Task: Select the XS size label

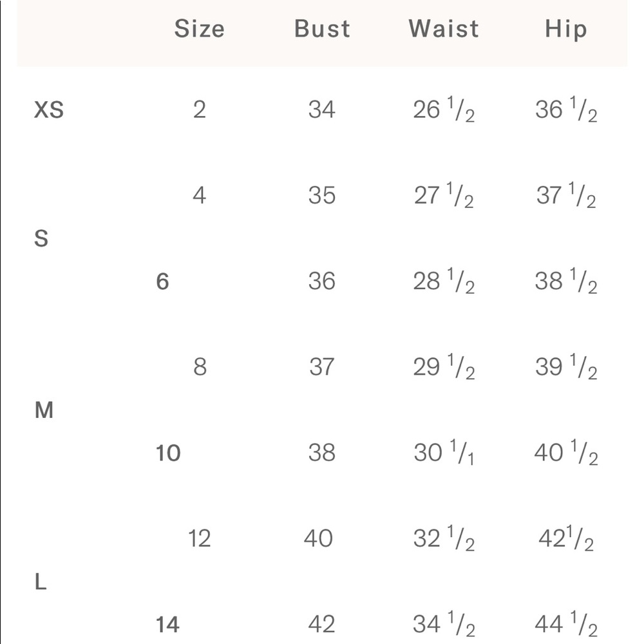Action: point(48,109)
